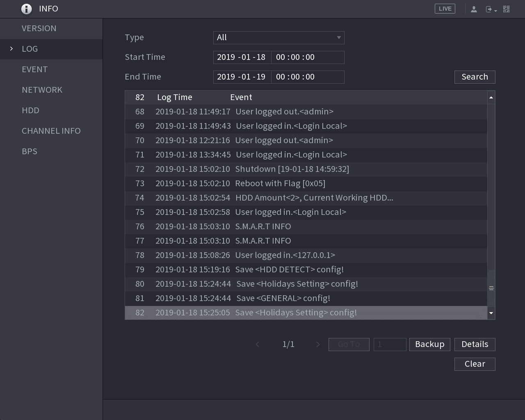
Task: Go to next page arrow
Action: click(x=318, y=345)
